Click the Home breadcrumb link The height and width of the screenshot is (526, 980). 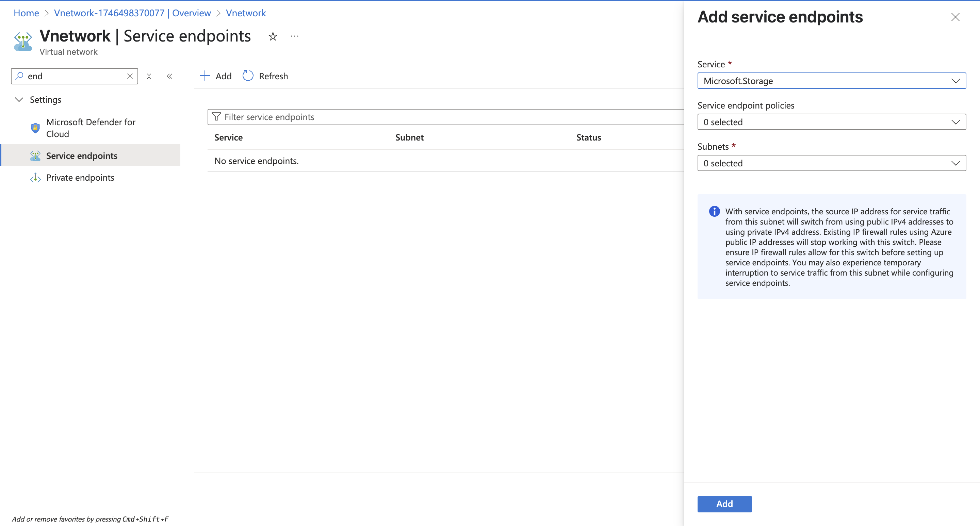26,13
